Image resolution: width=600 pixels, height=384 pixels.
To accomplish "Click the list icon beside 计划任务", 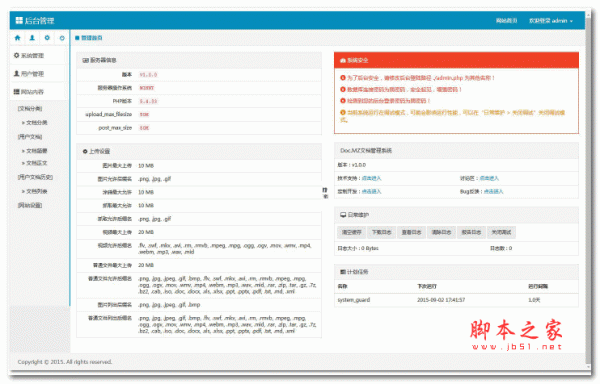I will click(x=343, y=272).
